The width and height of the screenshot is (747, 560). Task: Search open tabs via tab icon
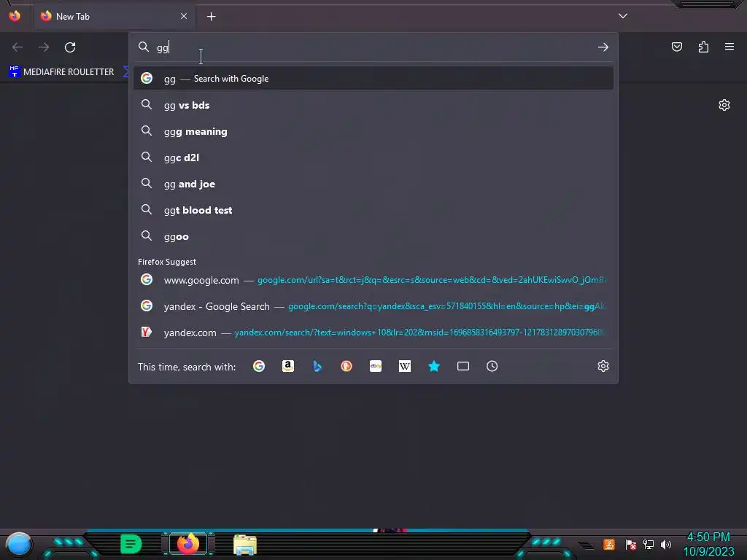pyautogui.click(x=463, y=366)
